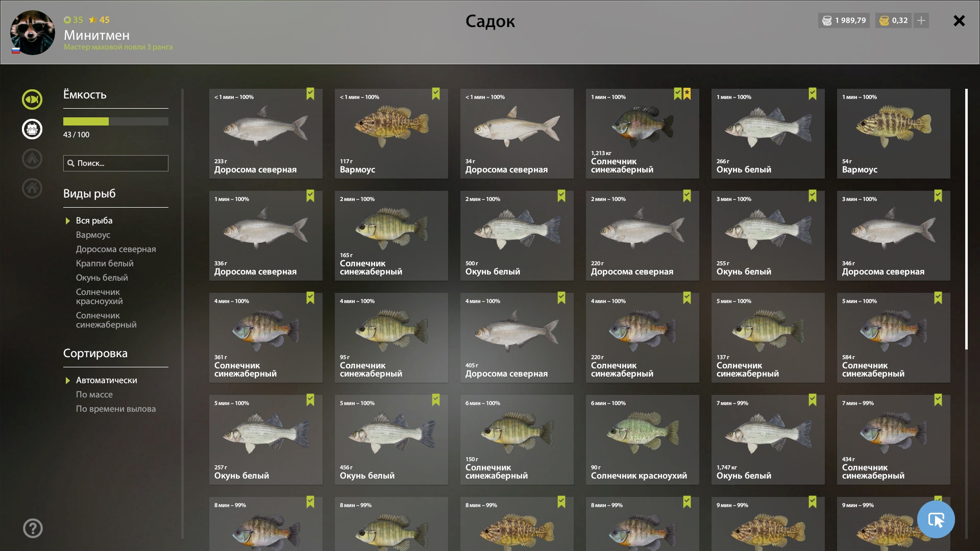Open the fish keepnet sidebar icon
The height and width of the screenshot is (551, 980).
[x=32, y=99]
